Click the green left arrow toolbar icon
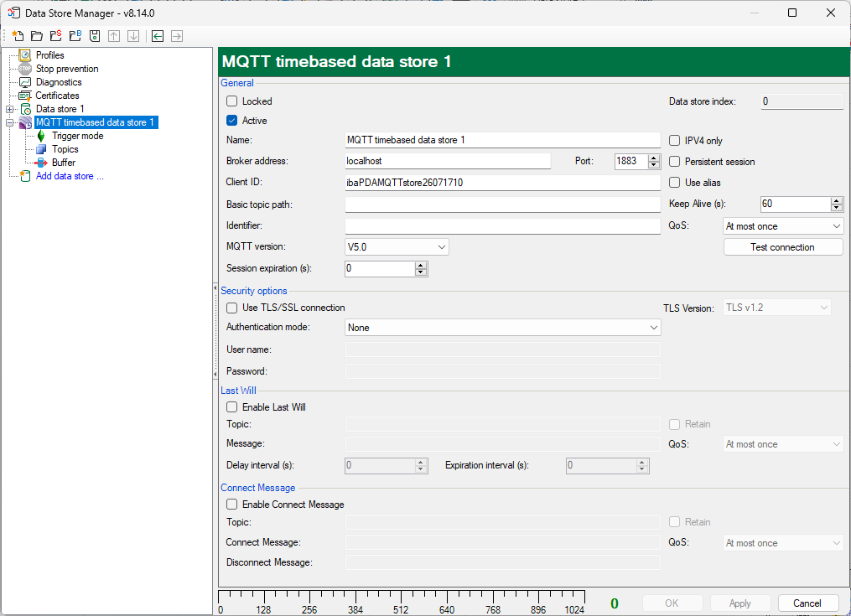This screenshot has height=616, width=851. 158,36
